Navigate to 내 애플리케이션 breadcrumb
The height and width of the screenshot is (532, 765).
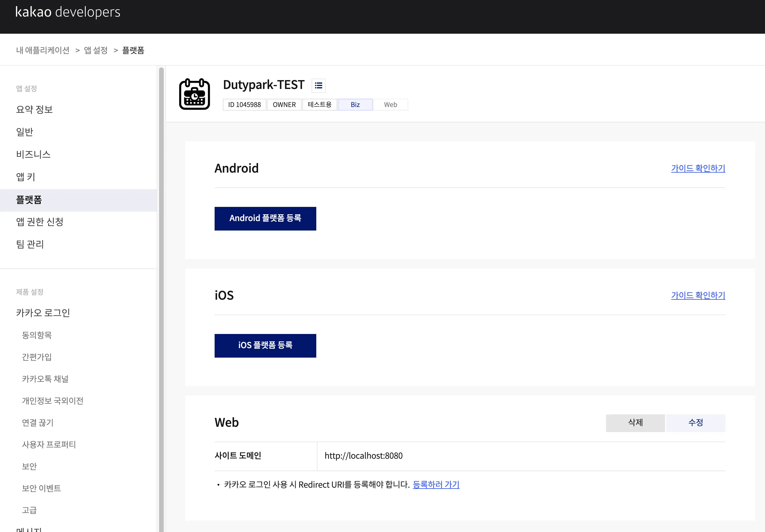(x=43, y=50)
